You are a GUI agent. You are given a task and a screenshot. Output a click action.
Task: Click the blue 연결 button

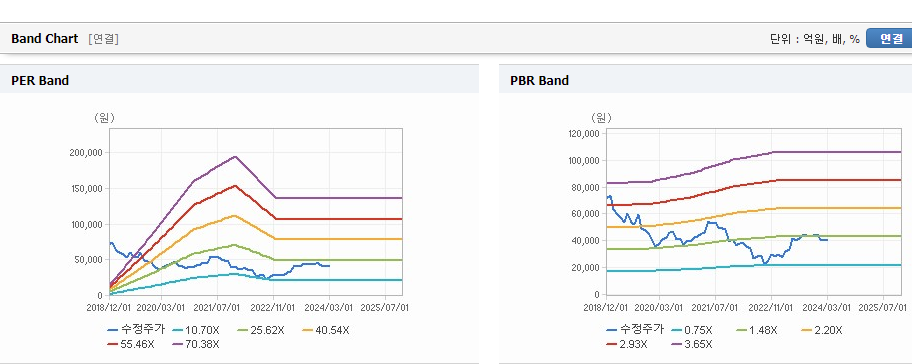pyautogui.click(x=889, y=38)
